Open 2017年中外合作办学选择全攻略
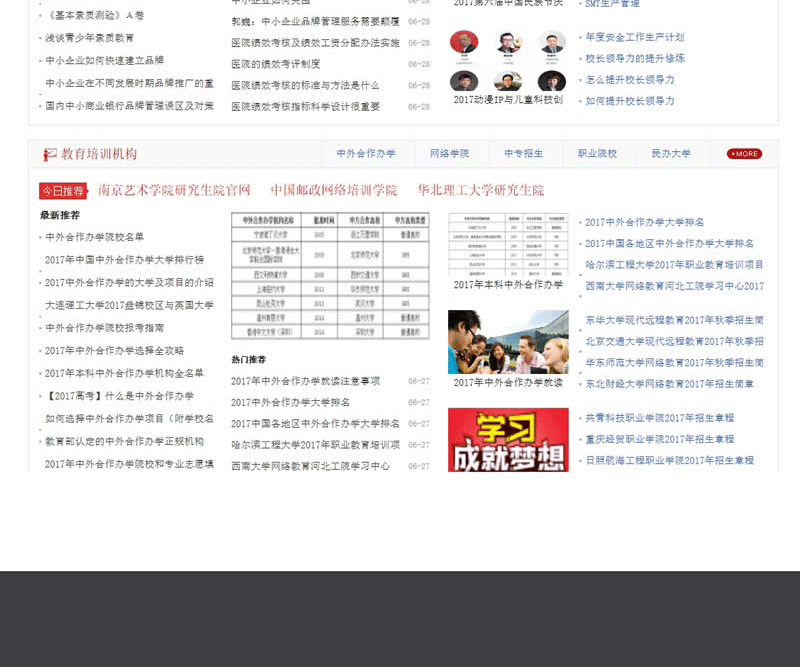This screenshot has height=667, width=800. tap(114, 351)
